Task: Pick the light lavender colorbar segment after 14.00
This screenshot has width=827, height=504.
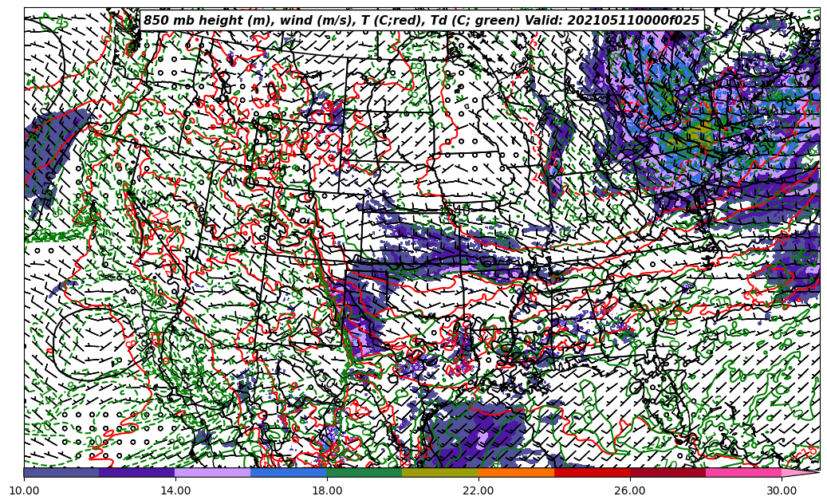Action: 213,472
